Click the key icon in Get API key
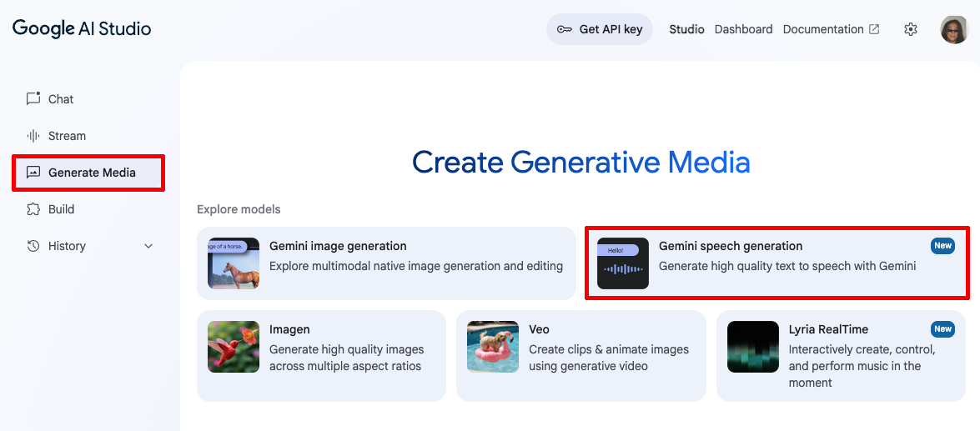 tap(565, 29)
